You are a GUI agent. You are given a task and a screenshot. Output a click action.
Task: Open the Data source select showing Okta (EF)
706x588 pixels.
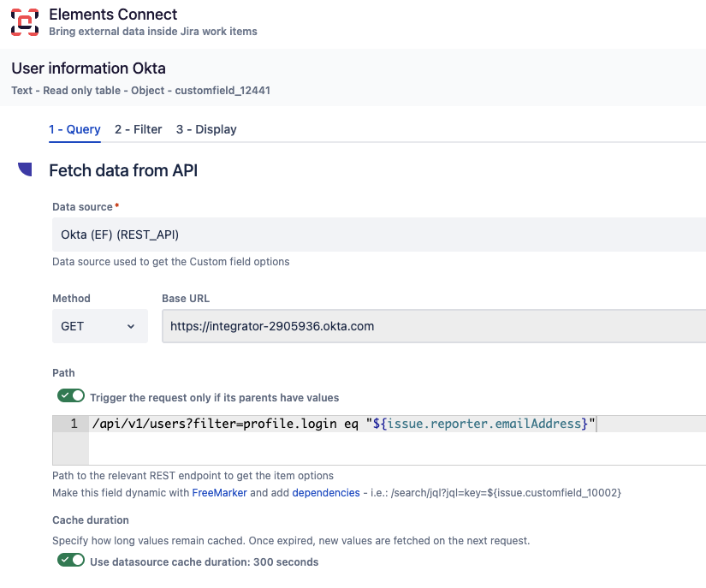(x=379, y=235)
